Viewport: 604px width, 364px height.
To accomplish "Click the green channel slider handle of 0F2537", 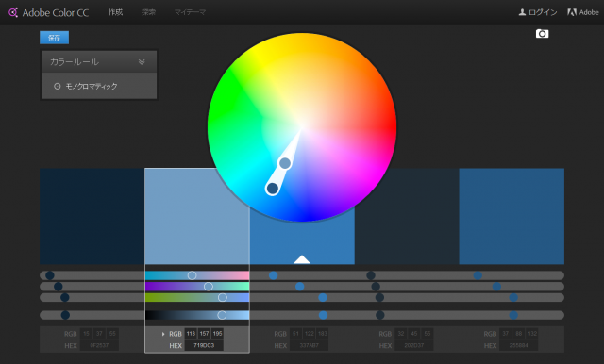I will (x=59, y=287).
